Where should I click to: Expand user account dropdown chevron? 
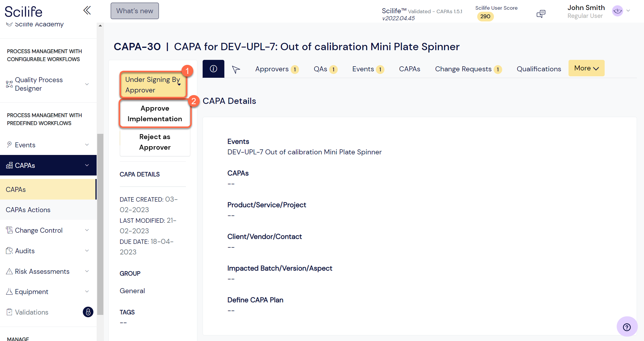tap(628, 11)
